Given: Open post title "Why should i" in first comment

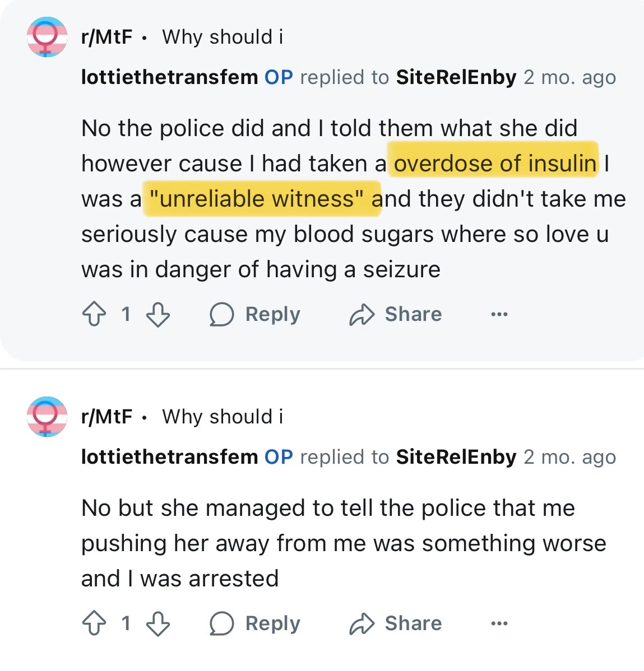Looking at the screenshot, I should [223, 37].
